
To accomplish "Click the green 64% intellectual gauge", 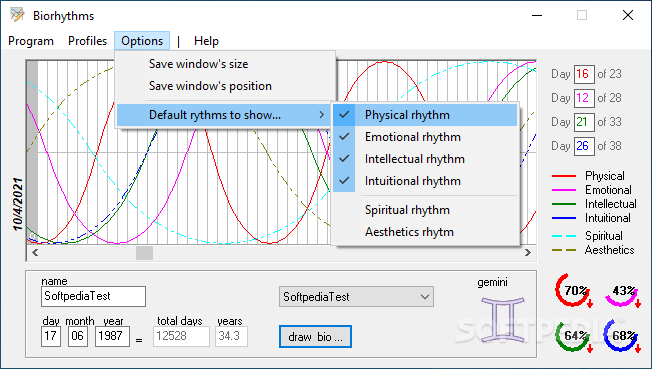I will [x=574, y=337].
